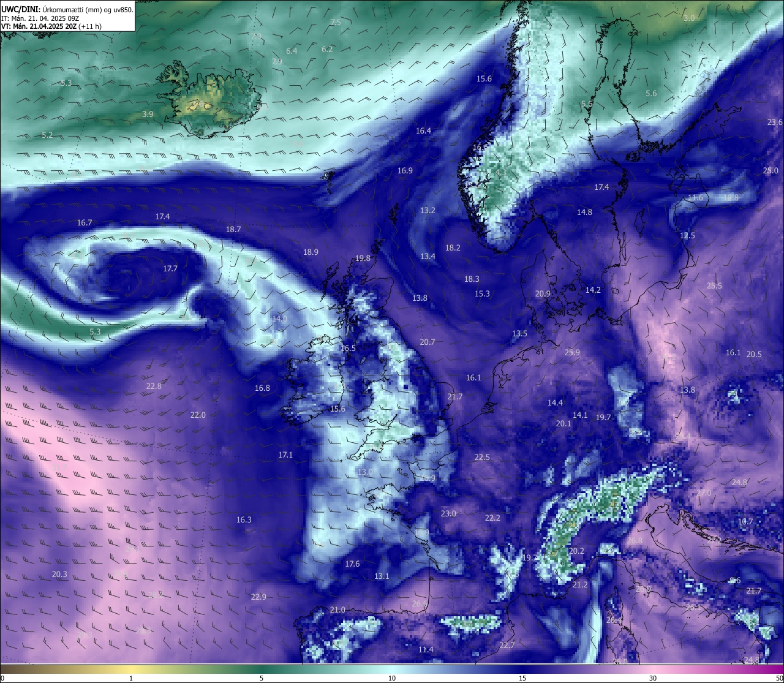Click the 15.3 value label
This screenshot has width=784, height=683.
(482, 293)
